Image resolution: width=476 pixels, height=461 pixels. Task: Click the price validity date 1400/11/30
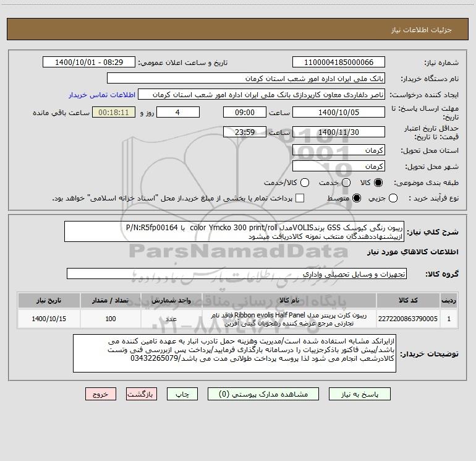[339, 132]
